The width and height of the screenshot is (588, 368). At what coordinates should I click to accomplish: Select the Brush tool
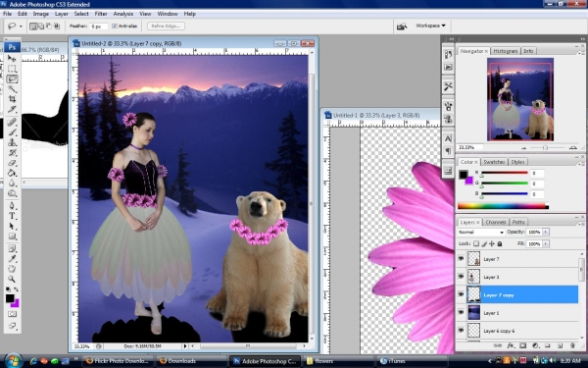(12, 132)
